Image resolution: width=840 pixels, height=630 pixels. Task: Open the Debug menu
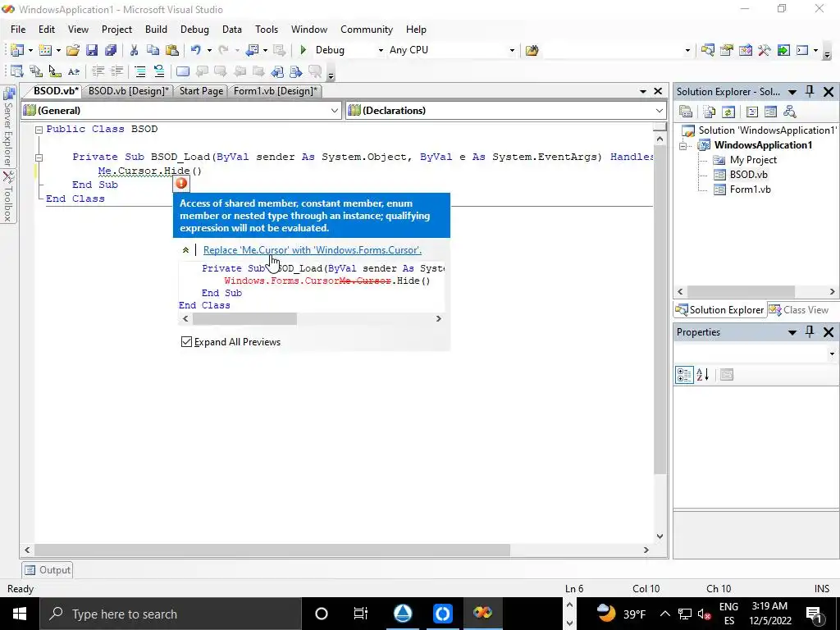coord(194,30)
